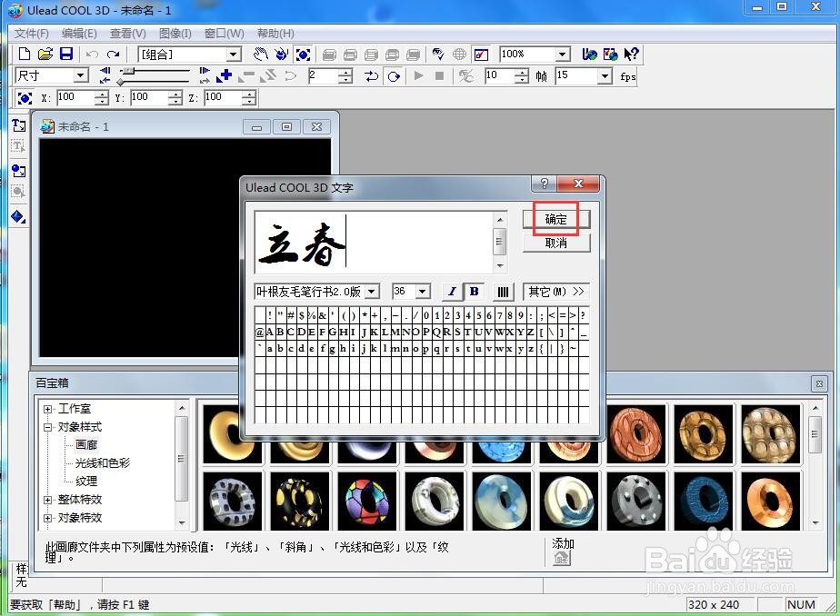The height and width of the screenshot is (616, 840).
Task: Expand the 整体特效 tree node
Action: pos(47,500)
